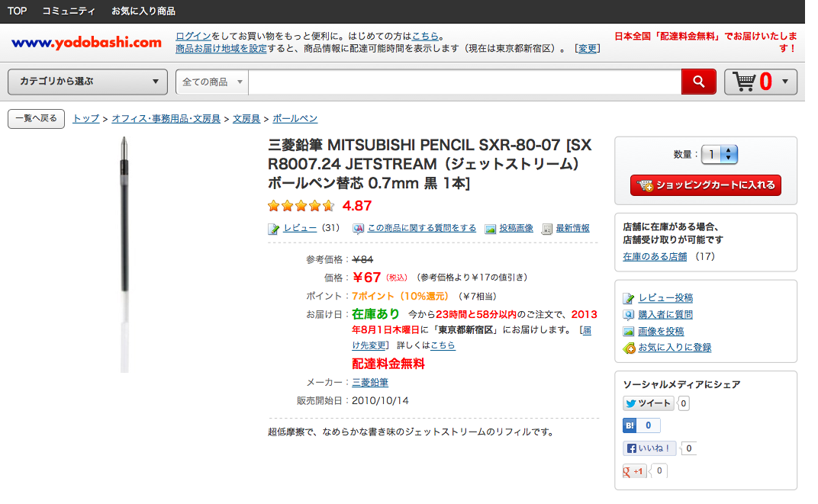Go to TOP in the top bar
The height and width of the screenshot is (504, 818).
click(x=18, y=11)
